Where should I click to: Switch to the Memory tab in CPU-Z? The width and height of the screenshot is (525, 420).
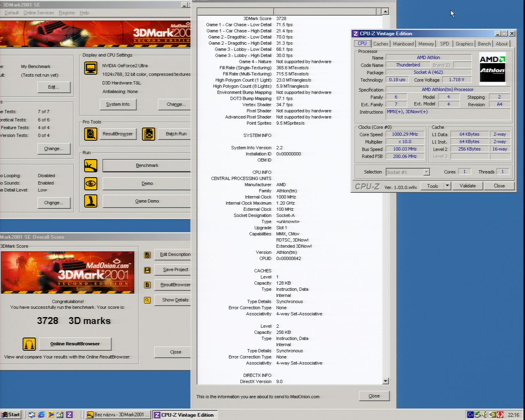(x=426, y=44)
